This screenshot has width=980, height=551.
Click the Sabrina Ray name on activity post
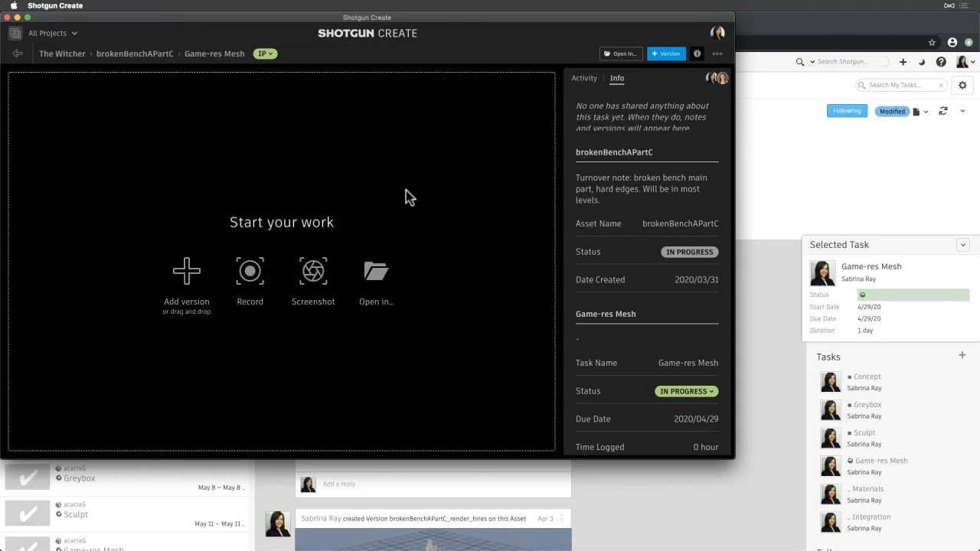coord(321,518)
